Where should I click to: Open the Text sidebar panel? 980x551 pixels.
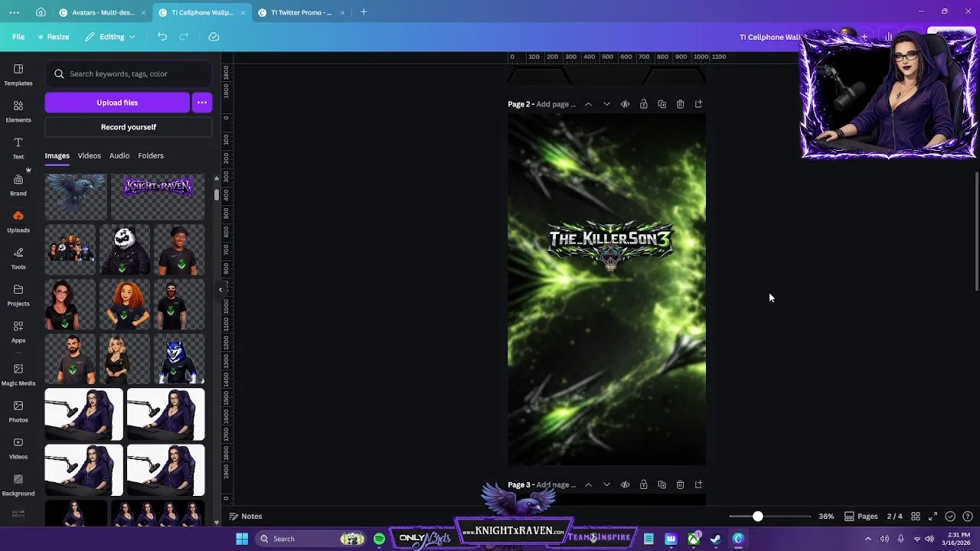pyautogui.click(x=18, y=148)
